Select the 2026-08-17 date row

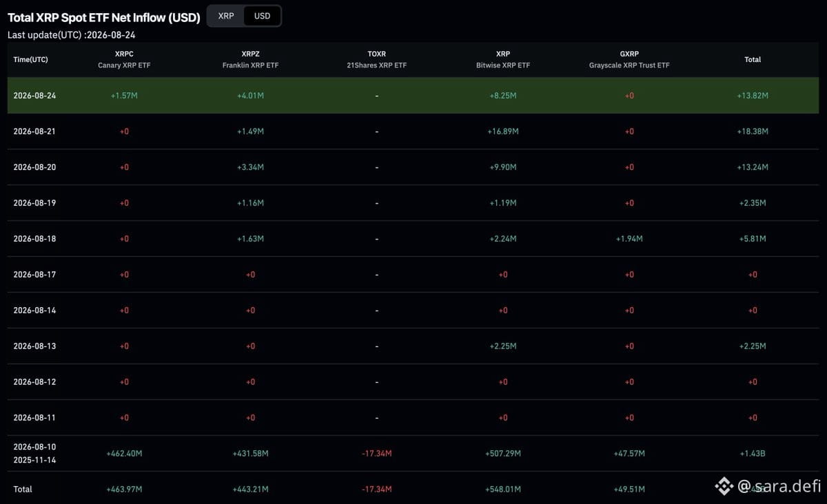pyautogui.click(x=413, y=275)
